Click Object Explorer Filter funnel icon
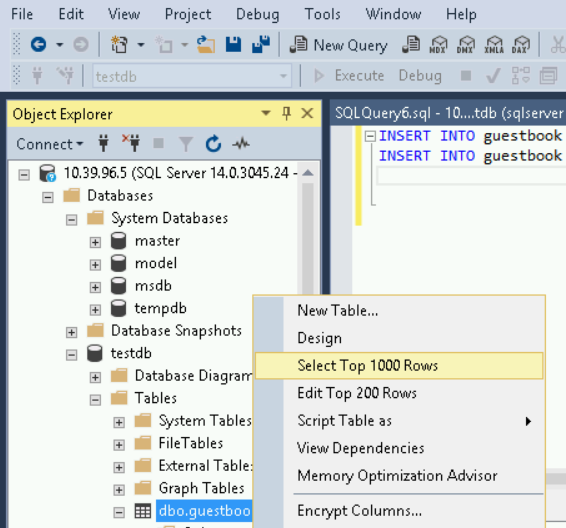 coord(186,144)
